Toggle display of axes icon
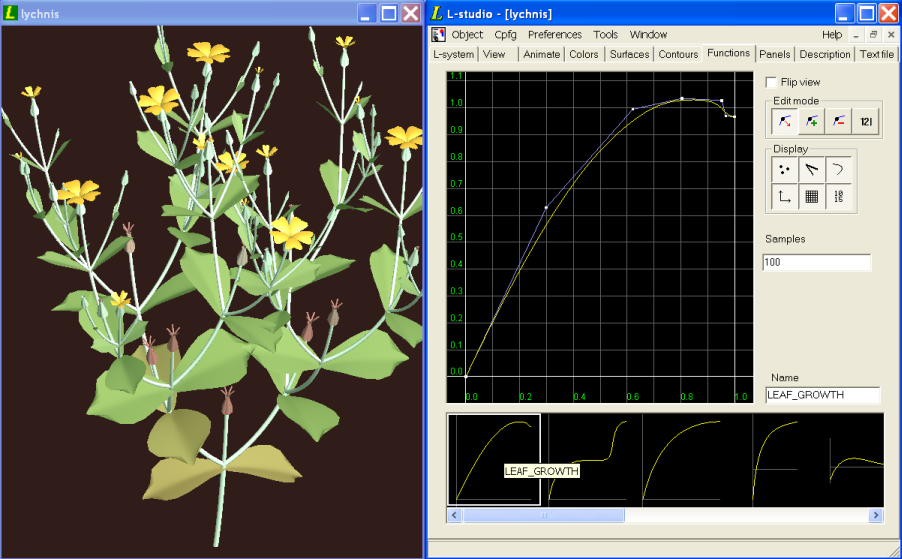The image size is (902, 559). click(x=784, y=197)
